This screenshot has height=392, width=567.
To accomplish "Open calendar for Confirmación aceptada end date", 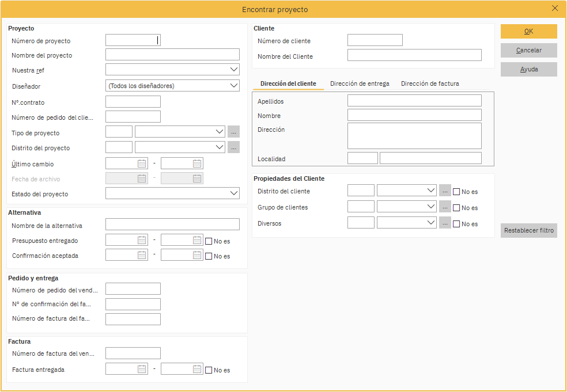I will (197, 254).
